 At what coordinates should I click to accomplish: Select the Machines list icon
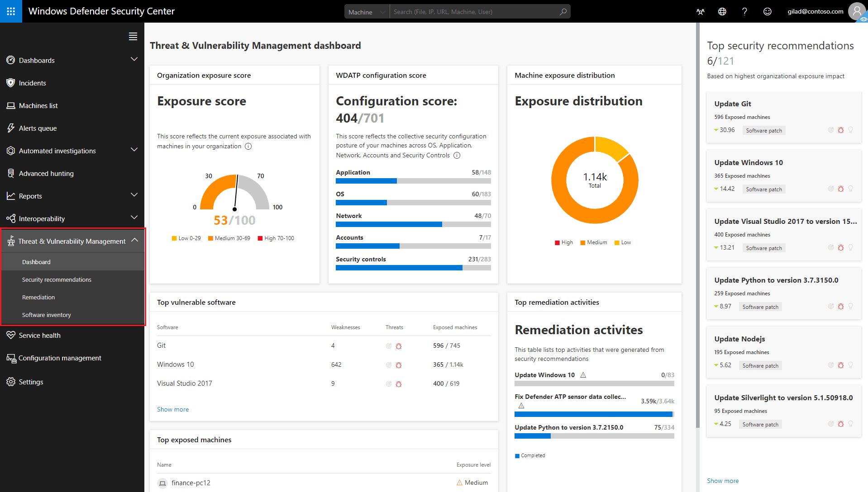click(11, 105)
